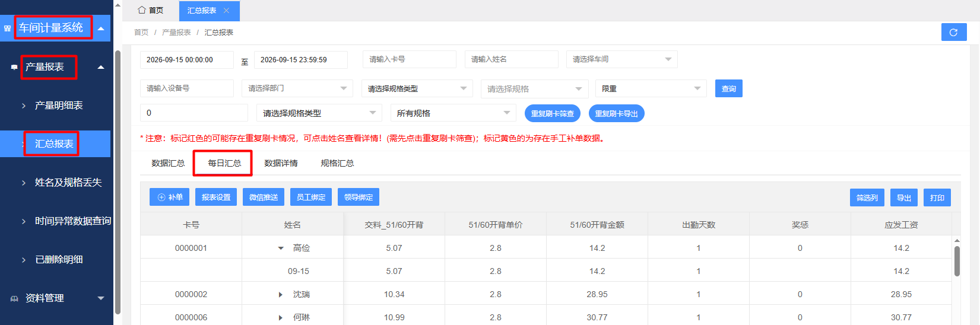This screenshot has width=980, height=325.
Task: Click the 重复刷卡导出 button
Action: (617, 113)
